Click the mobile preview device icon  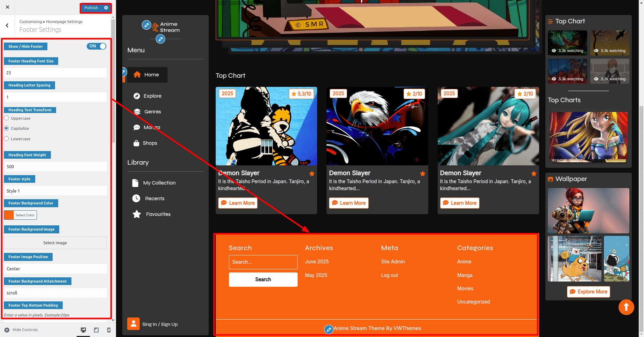pyautogui.click(x=109, y=330)
